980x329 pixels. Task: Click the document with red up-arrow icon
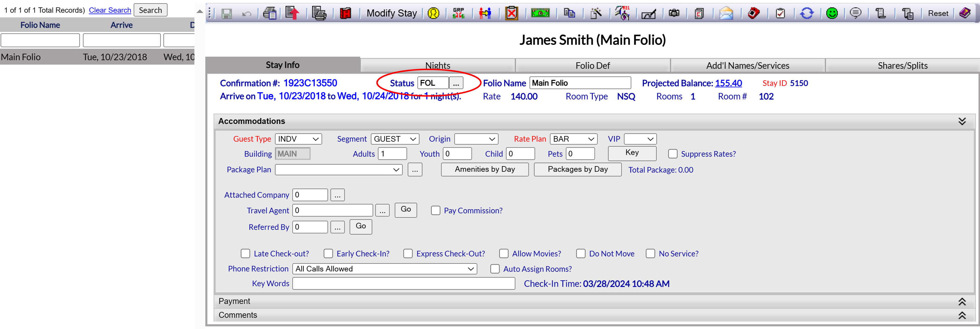point(292,13)
